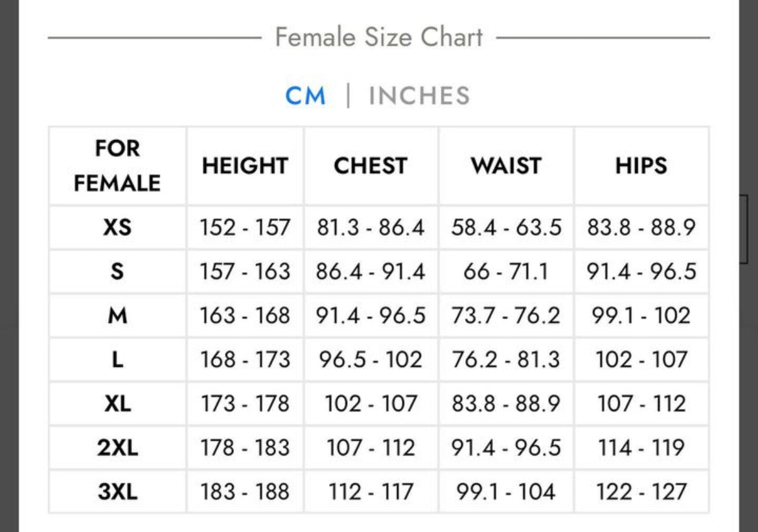
Task: Click XS height value 152 - 157
Action: [x=245, y=228]
